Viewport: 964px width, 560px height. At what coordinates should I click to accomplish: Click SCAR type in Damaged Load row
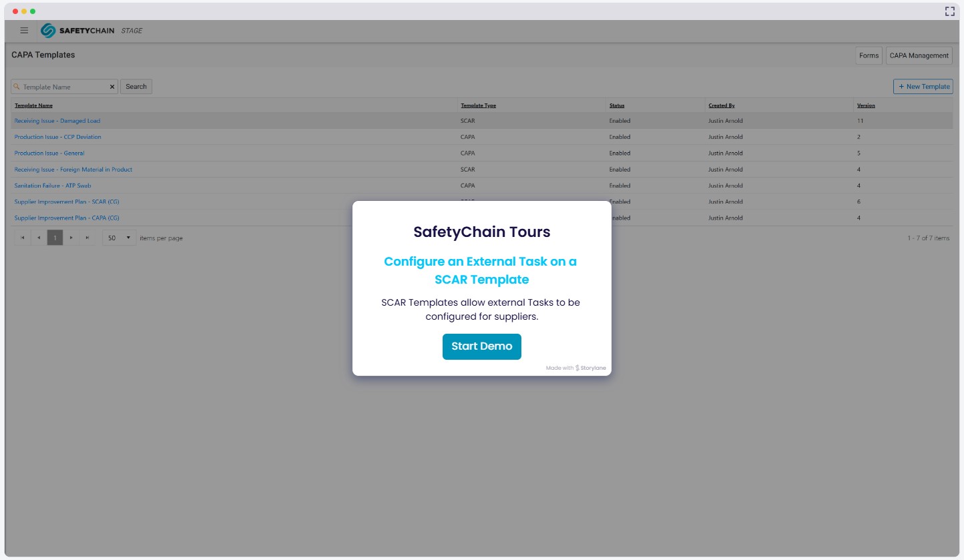pyautogui.click(x=467, y=121)
